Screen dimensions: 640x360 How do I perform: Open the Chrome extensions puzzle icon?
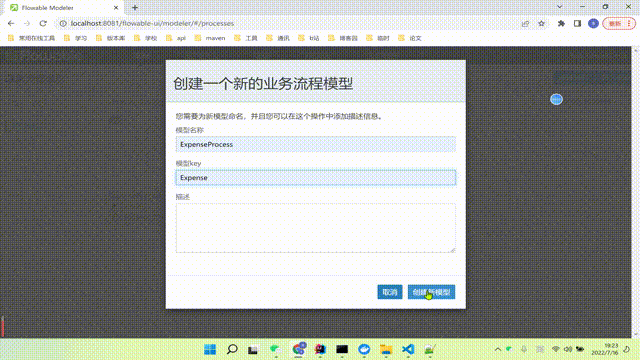pyautogui.click(x=561, y=23)
